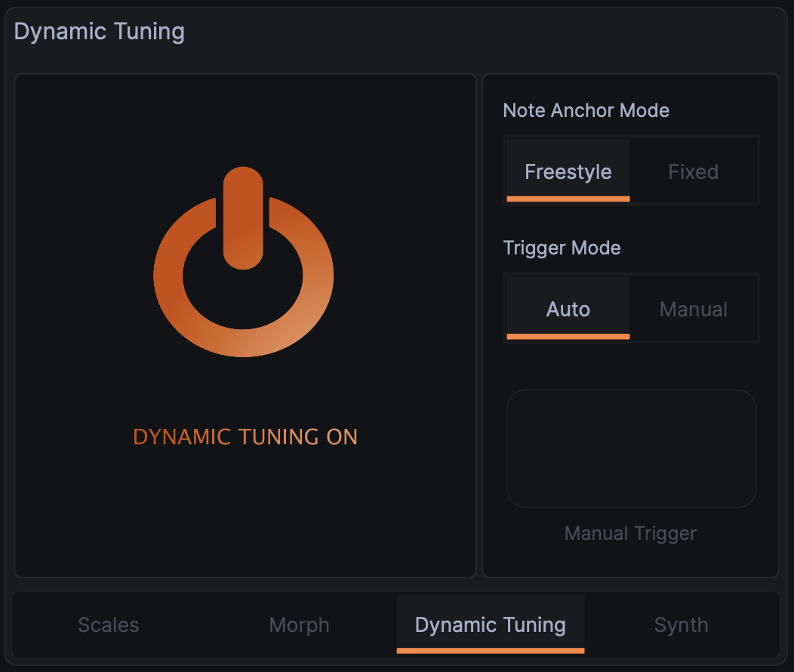The width and height of the screenshot is (794, 672).
Task: Switch to the Morph tab
Action: (x=300, y=625)
